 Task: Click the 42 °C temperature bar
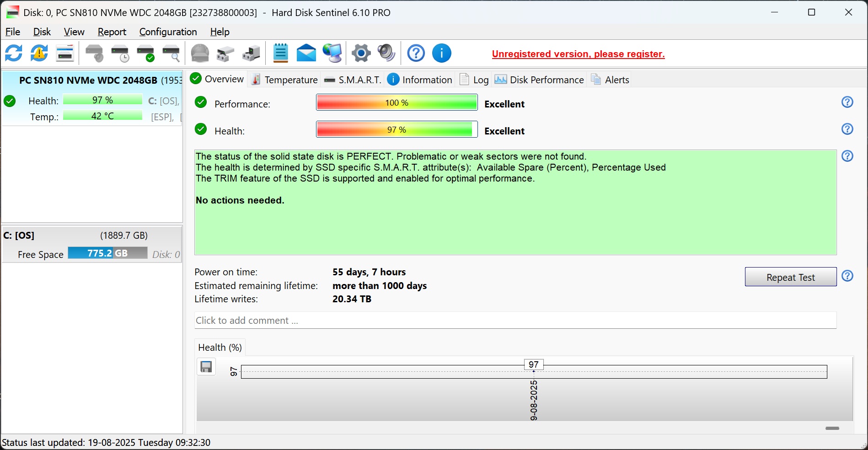click(x=102, y=116)
